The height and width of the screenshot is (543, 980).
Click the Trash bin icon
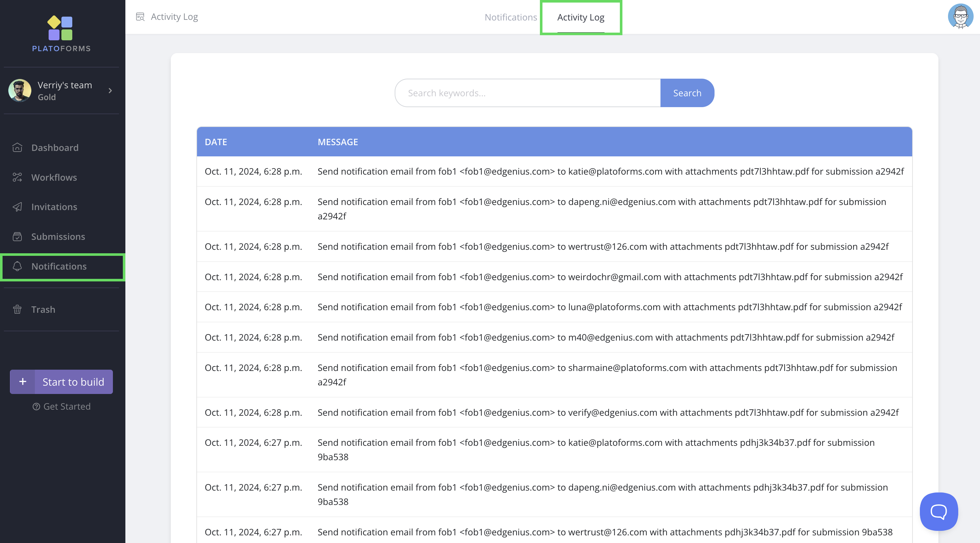[x=17, y=309]
